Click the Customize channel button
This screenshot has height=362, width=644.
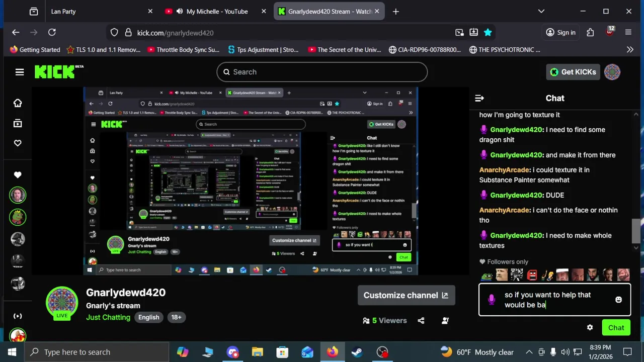(x=406, y=295)
